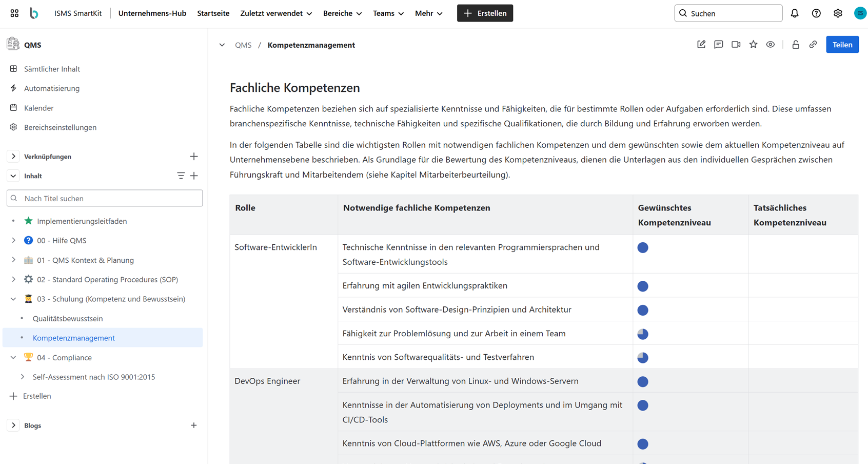
Task: Open the app switcher grid icon
Action: click(x=14, y=13)
